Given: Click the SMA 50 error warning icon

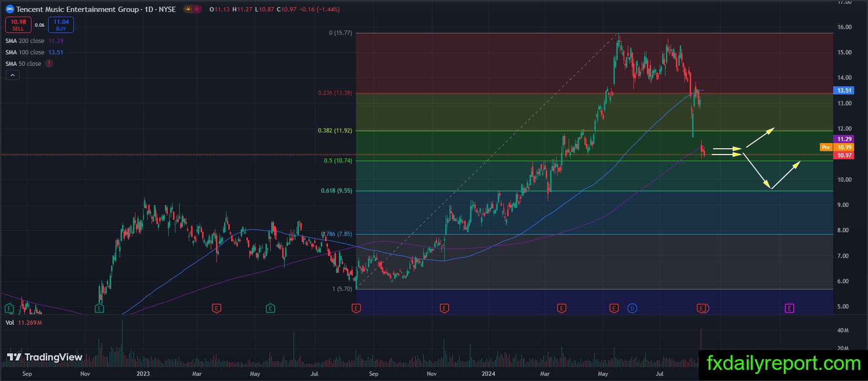Looking at the screenshot, I should [49, 64].
